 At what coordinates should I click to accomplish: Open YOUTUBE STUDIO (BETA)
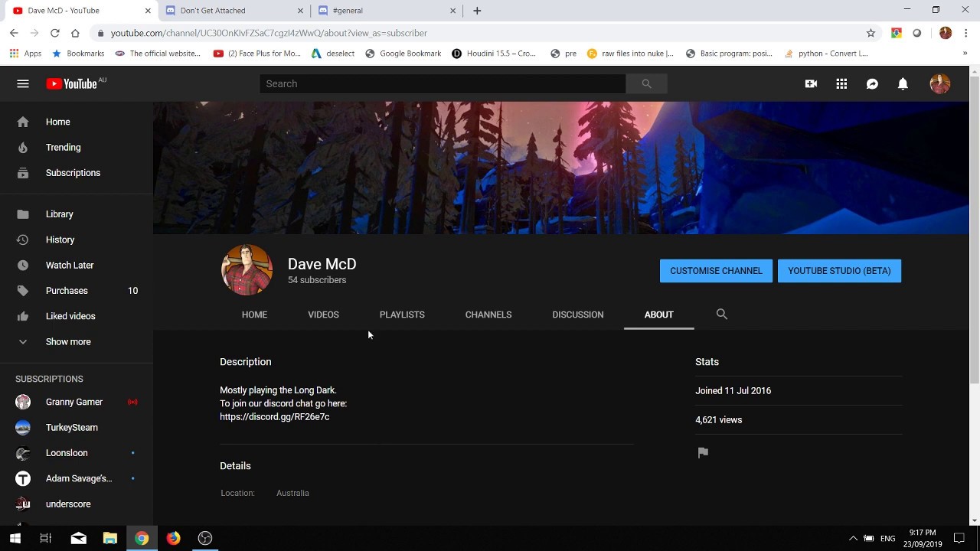pyautogui.click(x=839, y=271)
